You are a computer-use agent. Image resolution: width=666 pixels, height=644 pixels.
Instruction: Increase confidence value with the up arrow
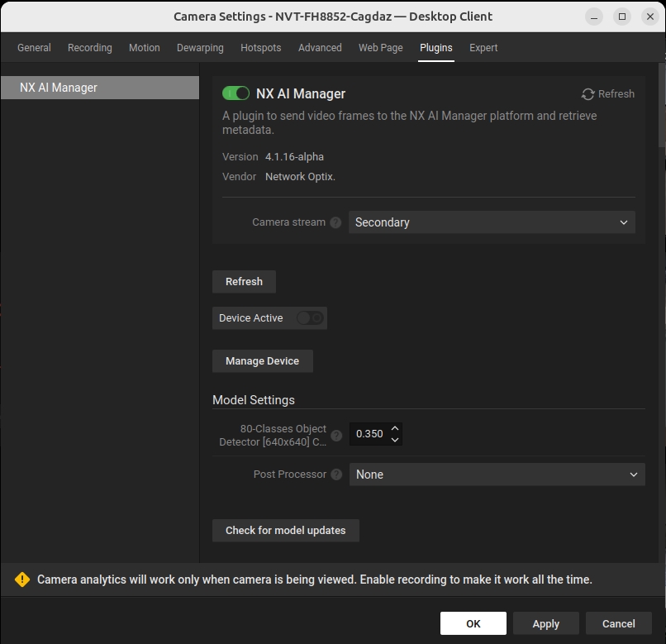(x=395, y=428)
